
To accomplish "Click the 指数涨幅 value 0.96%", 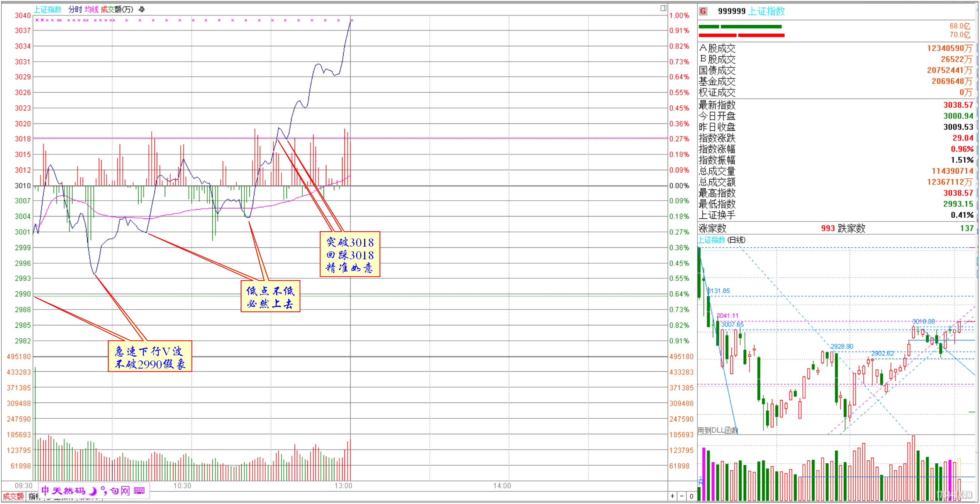I will pos(962,149).
